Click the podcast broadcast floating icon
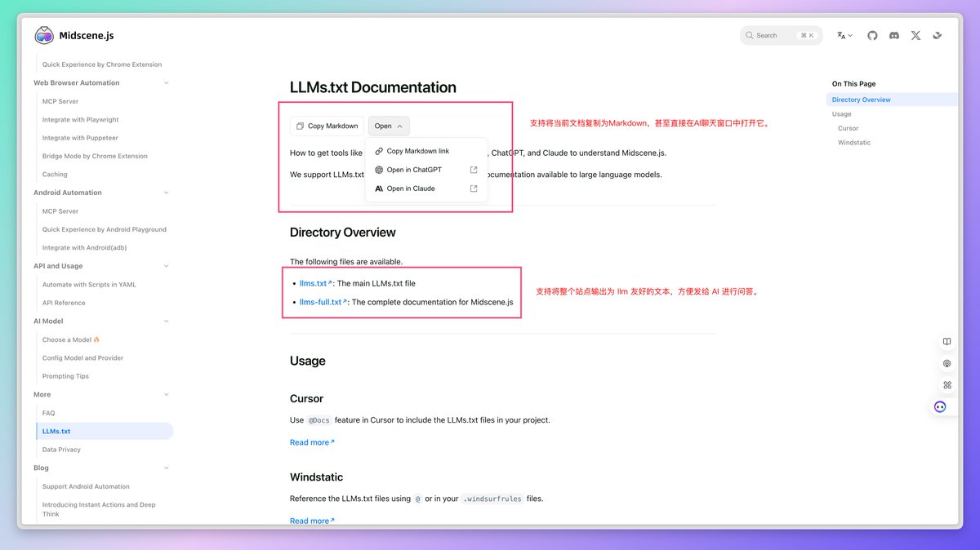 coord(947,364)
